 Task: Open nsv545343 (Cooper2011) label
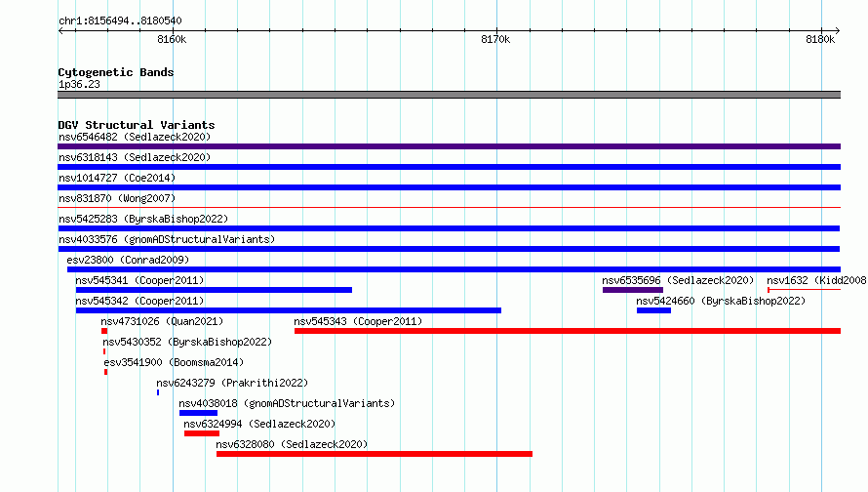click(358, 321)
